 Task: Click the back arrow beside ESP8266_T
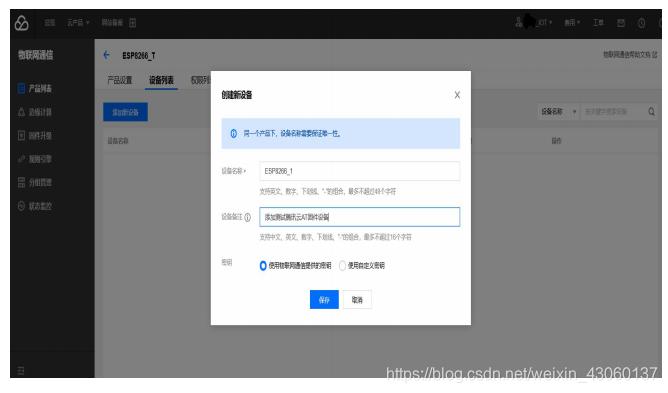point(107,55)
